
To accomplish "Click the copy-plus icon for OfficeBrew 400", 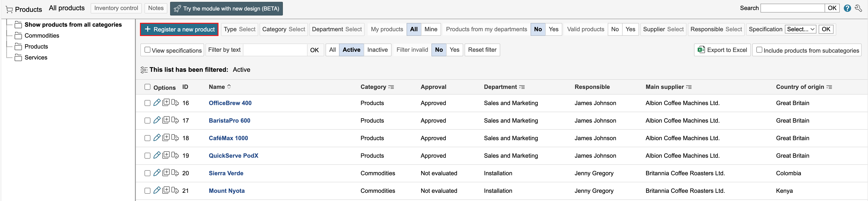I will click(166, 102).
